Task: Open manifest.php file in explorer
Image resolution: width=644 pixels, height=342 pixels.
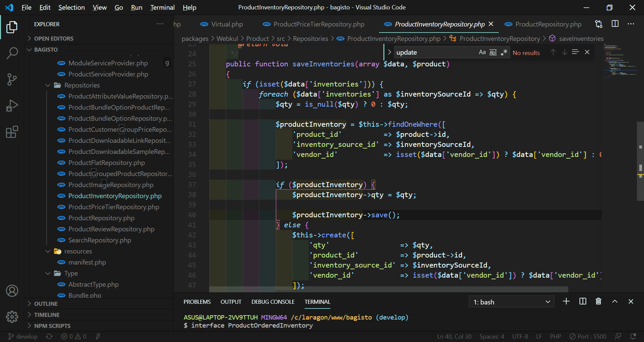Action: pos(87,262)
